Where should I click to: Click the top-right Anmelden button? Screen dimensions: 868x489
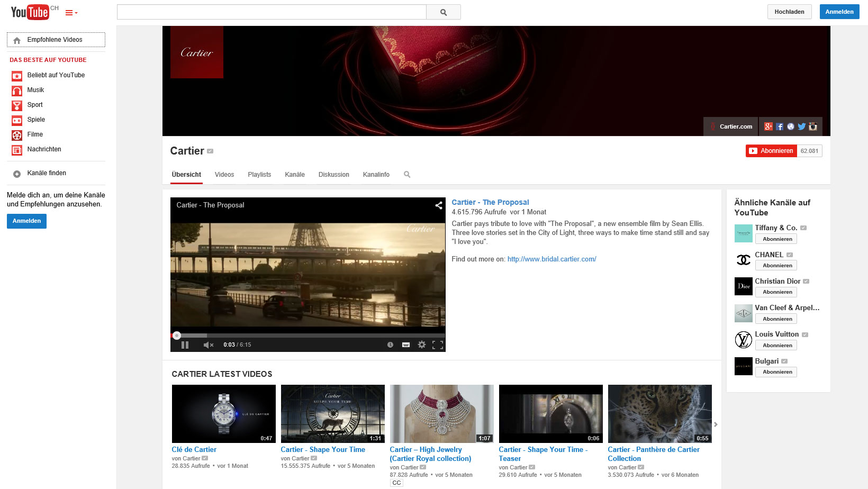pos(839,12)
